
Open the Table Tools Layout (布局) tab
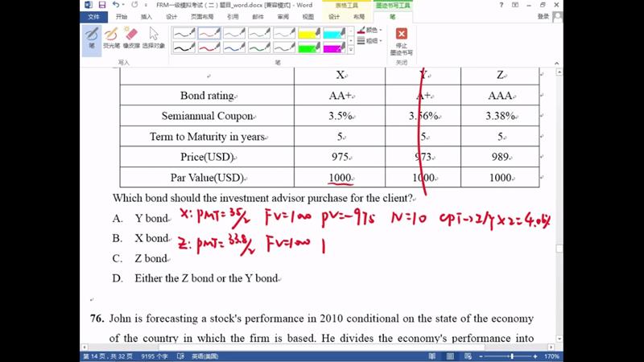(x=359, y=17)
